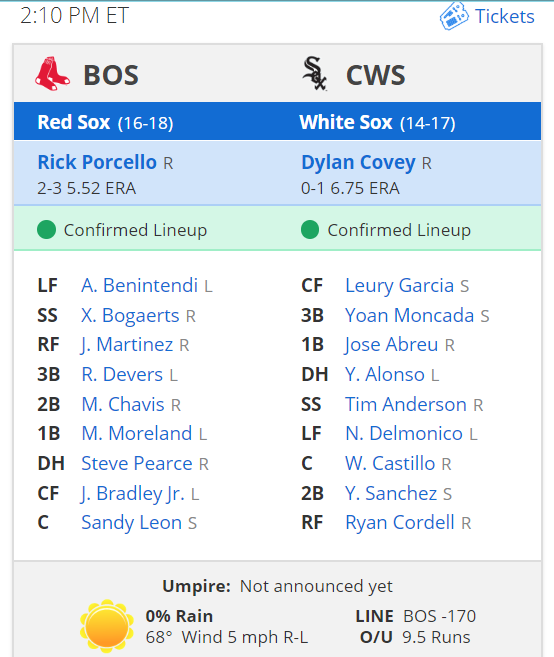This screenshot has height=657, width=554.
Task: View Steve Pearce player details
Action: click(x=137, y=463)
